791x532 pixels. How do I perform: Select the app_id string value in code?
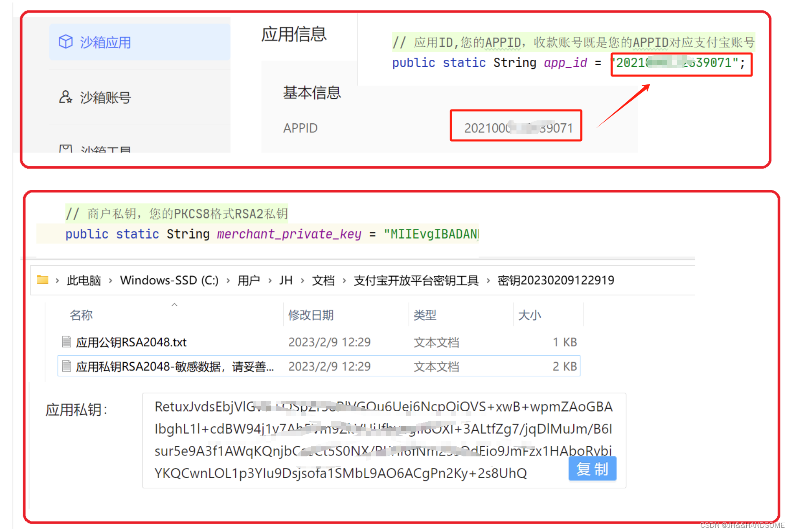coord(674,63)
